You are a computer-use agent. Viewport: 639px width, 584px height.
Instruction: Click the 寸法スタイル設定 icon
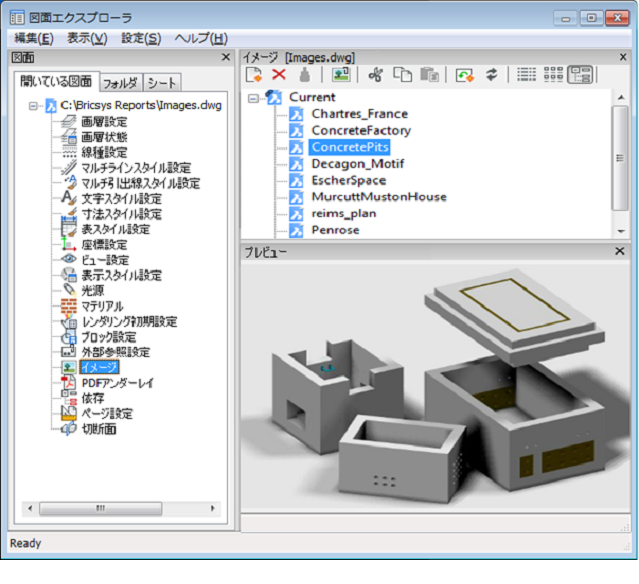click(x=69, y=213)
